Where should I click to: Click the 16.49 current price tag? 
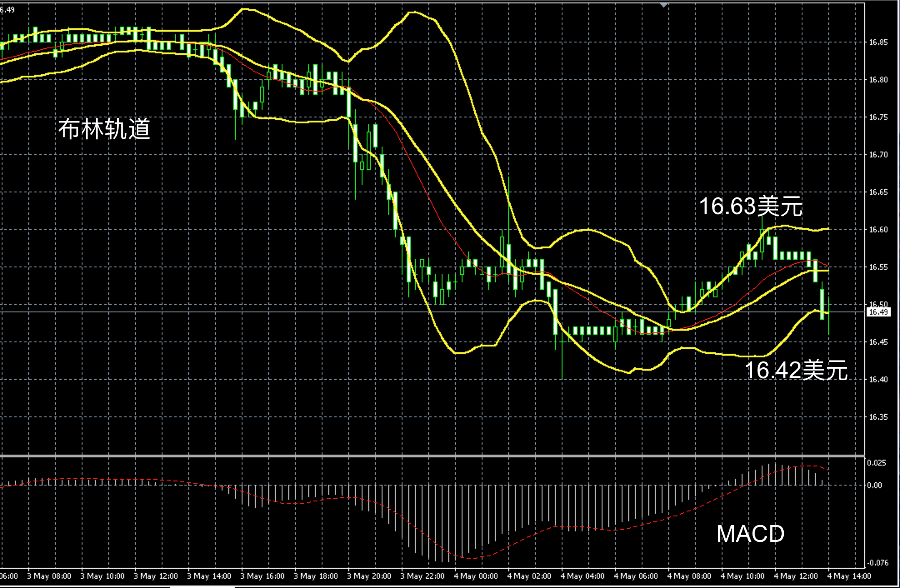(878, 312)
